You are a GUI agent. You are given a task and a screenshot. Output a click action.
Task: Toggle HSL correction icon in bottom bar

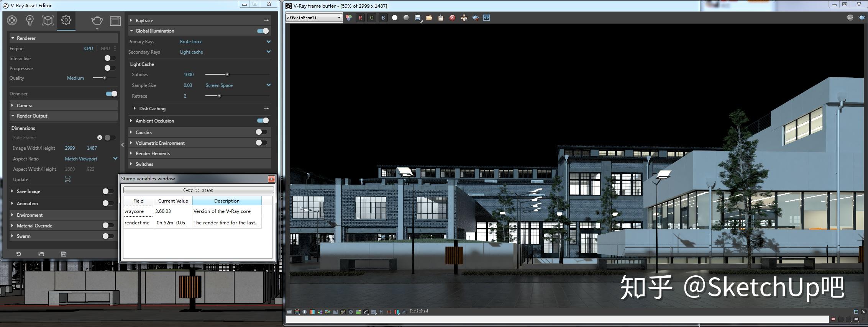pos(320,312)
